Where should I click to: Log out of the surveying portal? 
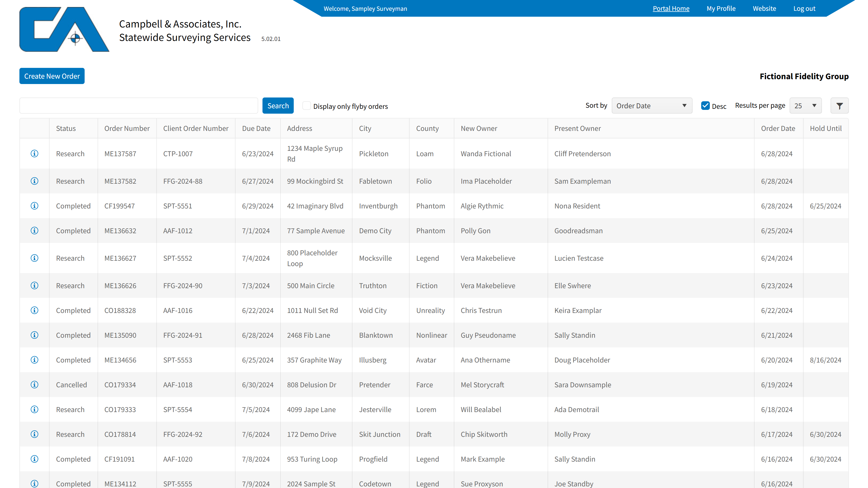(804, 8)
